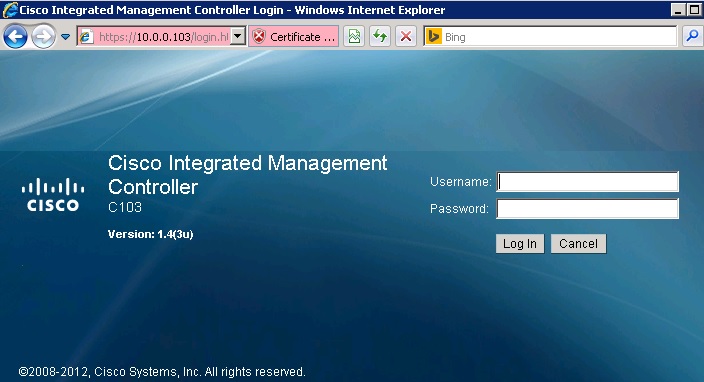This screenshot has width=704, height=382.
Task: Refresh the page with green arrows icon
Action: [380, 36]
